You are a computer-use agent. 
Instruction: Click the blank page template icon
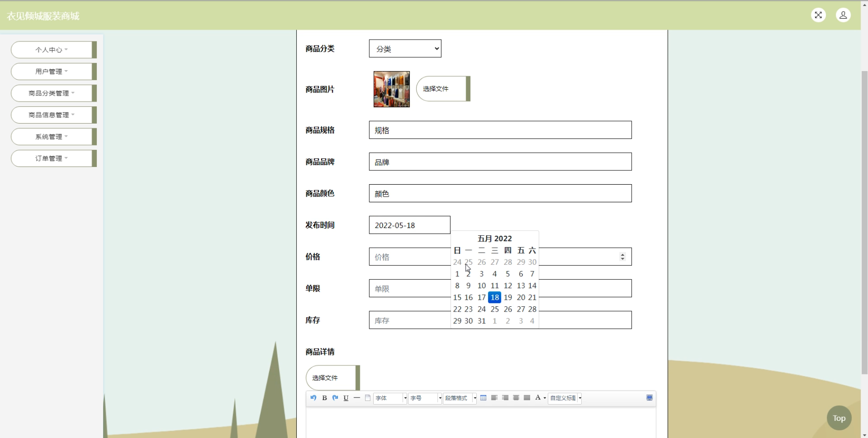[368, 398]
